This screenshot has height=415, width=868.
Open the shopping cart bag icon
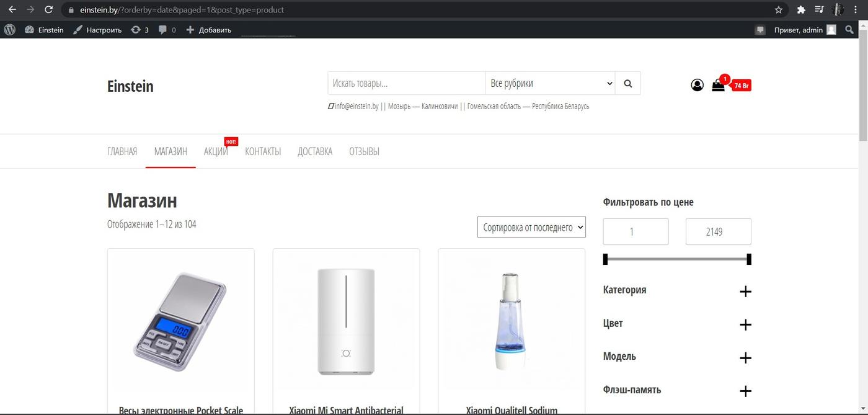click(718, 86)
